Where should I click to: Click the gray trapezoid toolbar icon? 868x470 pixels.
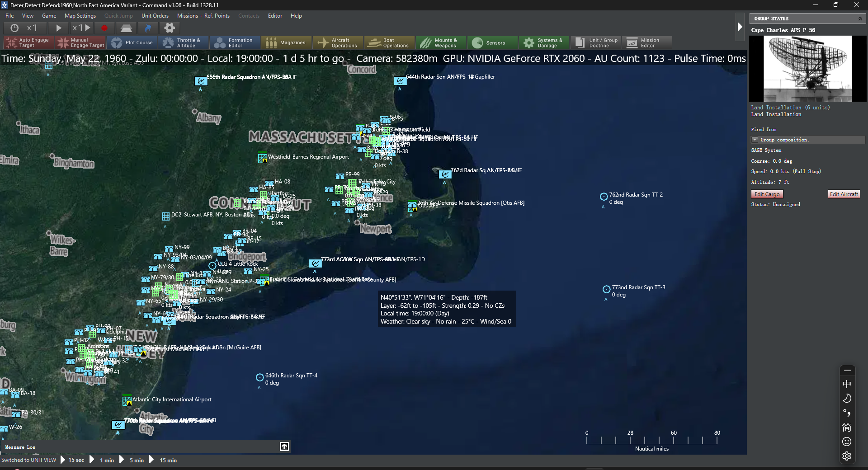(126, 28)
